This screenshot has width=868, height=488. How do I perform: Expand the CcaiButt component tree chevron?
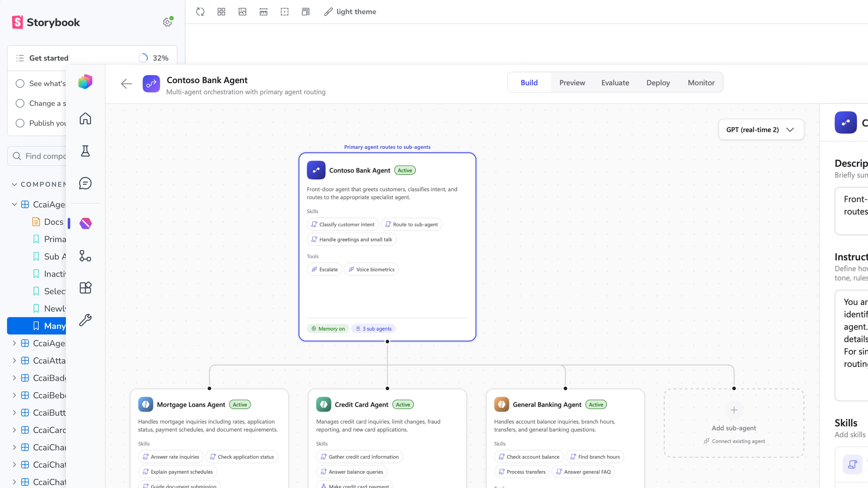tap(14, 413)
